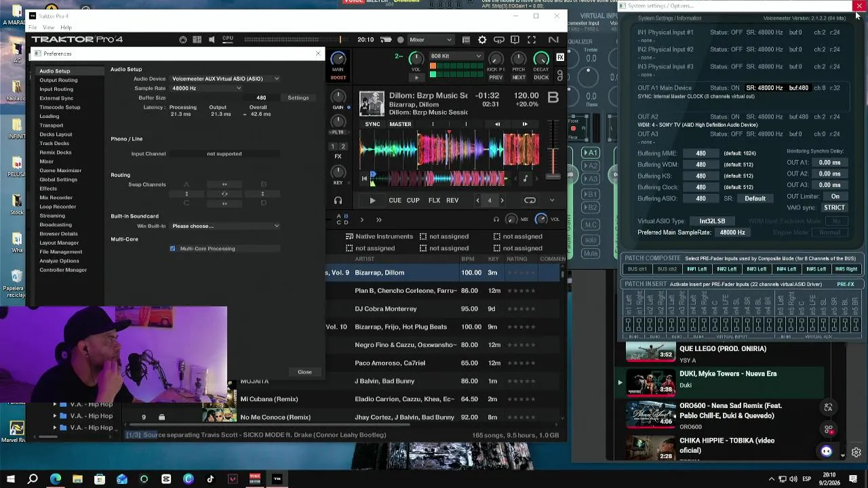The width and height of the screenshot is (868, 488).
Task: Click the loop/cruise mode icon in Traktor header
Action: click(498, 40)
